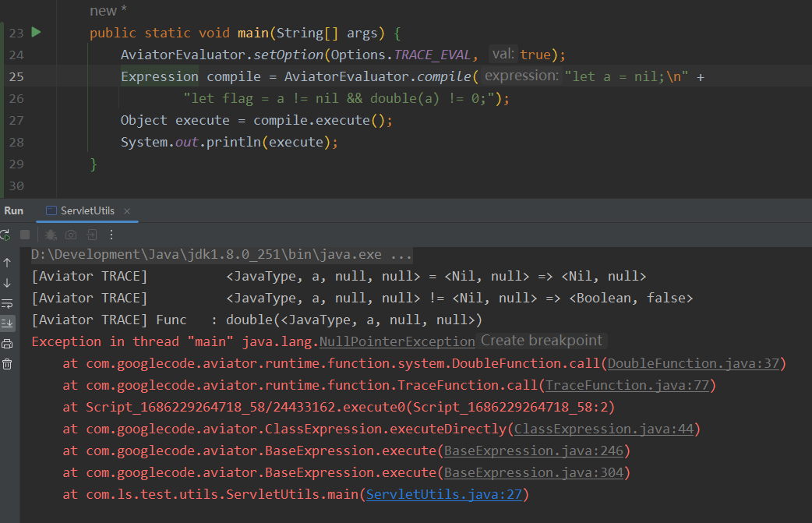Stop the running process
Image resolution: width=812 pixels, height=523 pixels.
[25, 235]
